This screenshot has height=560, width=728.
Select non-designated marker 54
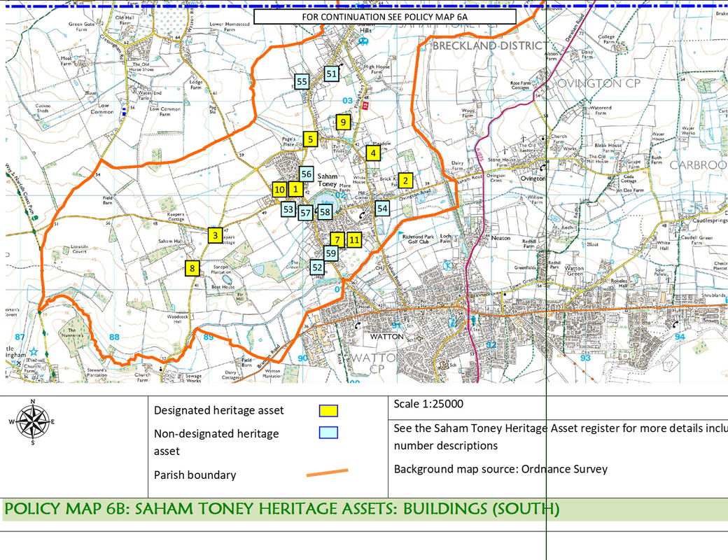[x=382, y=209]
